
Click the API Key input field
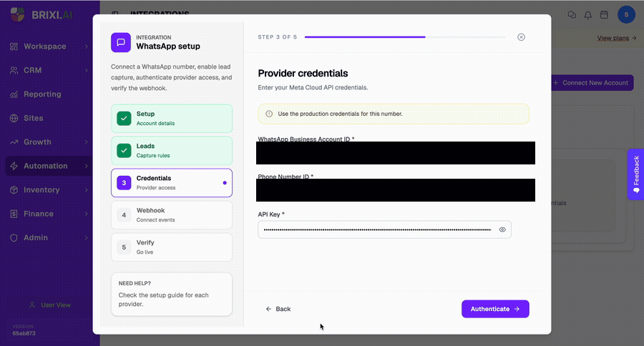pos(384,229)
